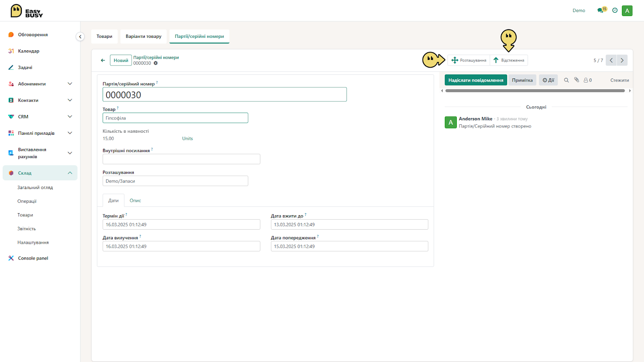Click the paperclip attachment icon

click(x=576, y=80)
